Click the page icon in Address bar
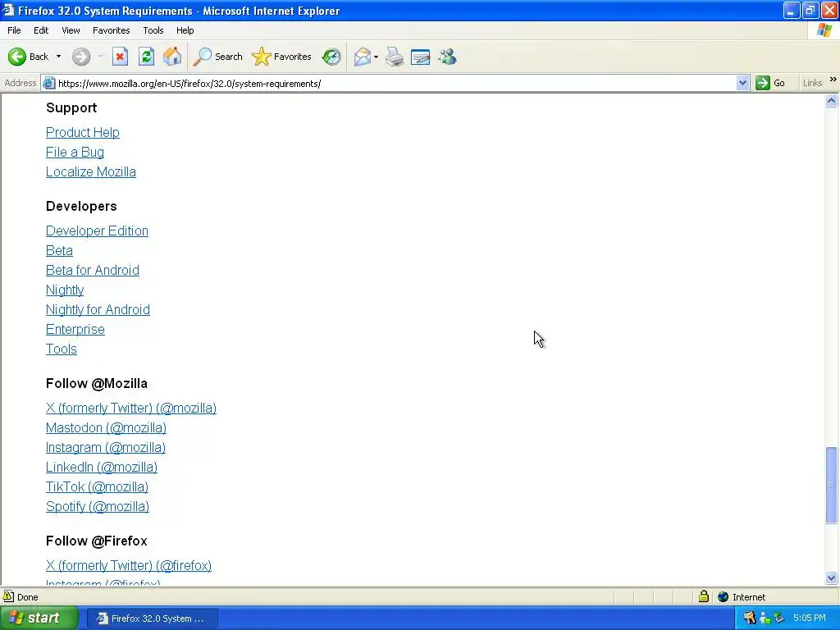Image resolution: width=840 pixels, height=630 pixels. coord(48,83)
